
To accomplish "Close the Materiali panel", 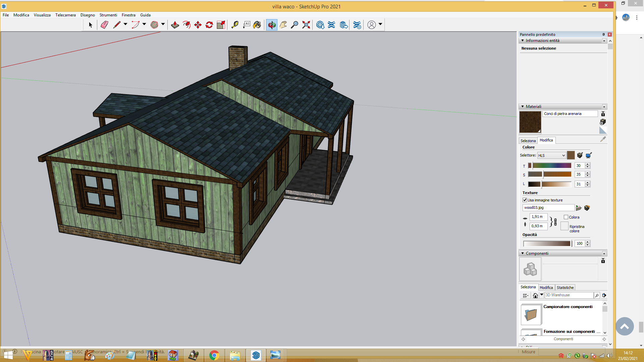I will coord(604,107).
